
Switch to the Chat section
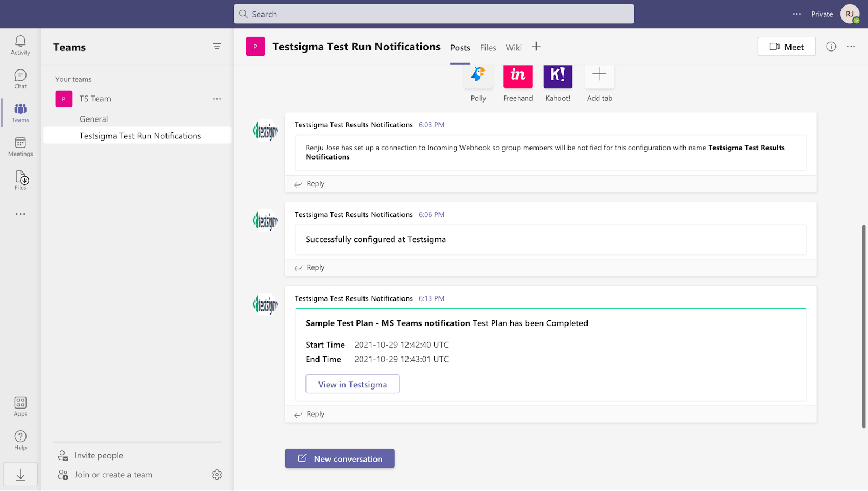pyautogui.click(x=20, y=79)
